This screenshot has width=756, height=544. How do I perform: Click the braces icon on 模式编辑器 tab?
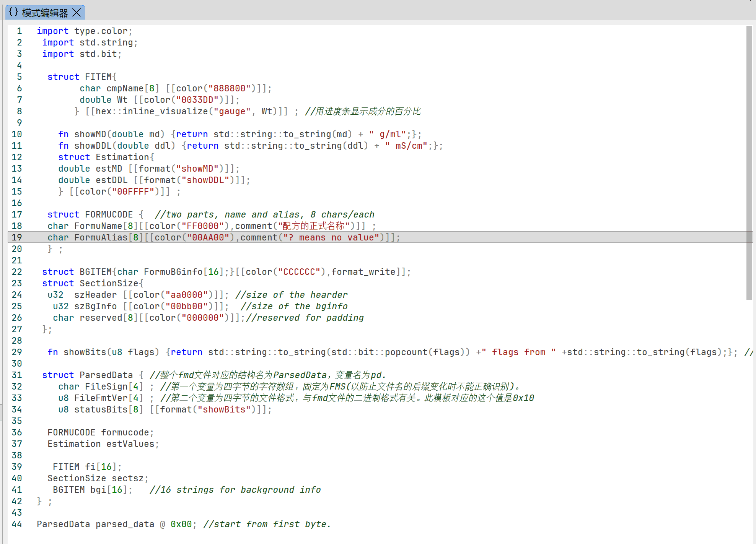pyautogui.click(x=13, y=12)
